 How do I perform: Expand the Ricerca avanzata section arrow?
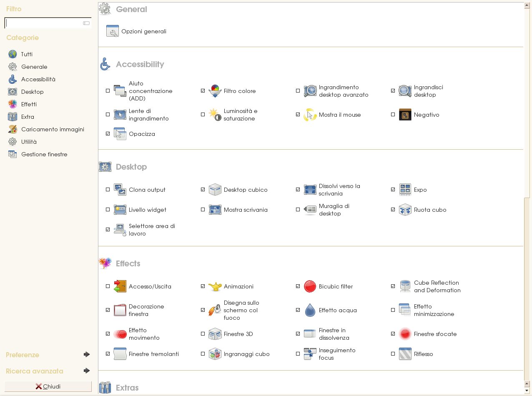(x=87, y=371)
